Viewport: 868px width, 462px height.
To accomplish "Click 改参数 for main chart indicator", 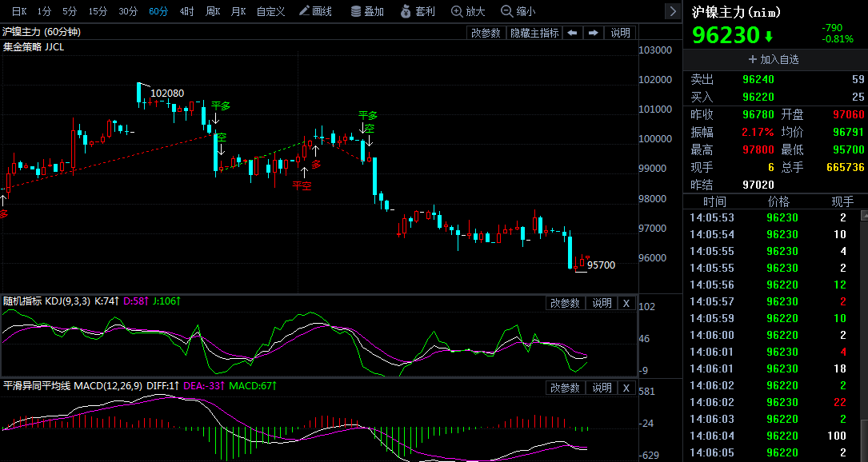I will point(486,33).
